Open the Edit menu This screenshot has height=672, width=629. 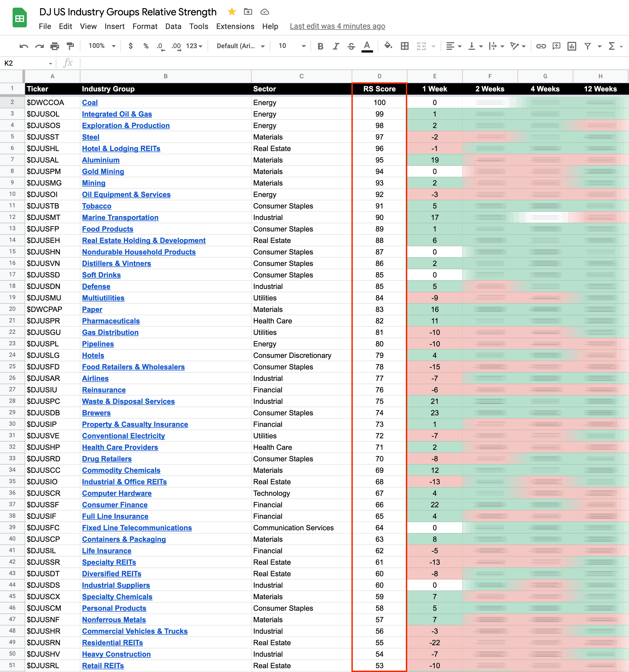pyautogui.click(x=65, y=26)
